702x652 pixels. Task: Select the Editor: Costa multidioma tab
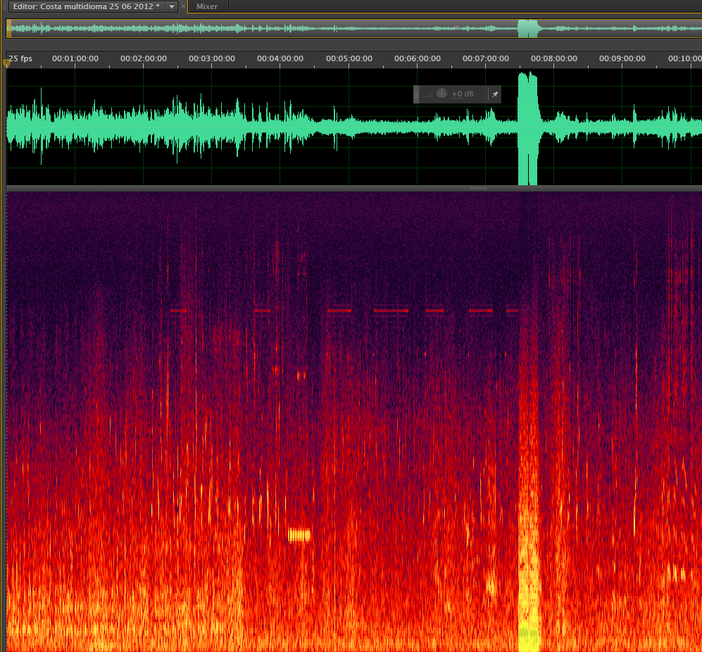85,7
